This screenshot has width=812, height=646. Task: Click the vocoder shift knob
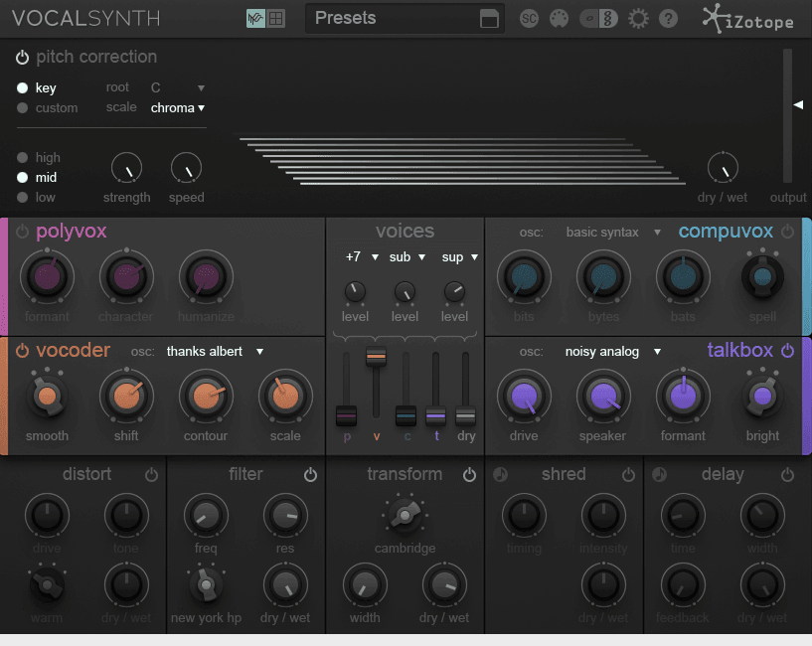click(x=126, y=396)
